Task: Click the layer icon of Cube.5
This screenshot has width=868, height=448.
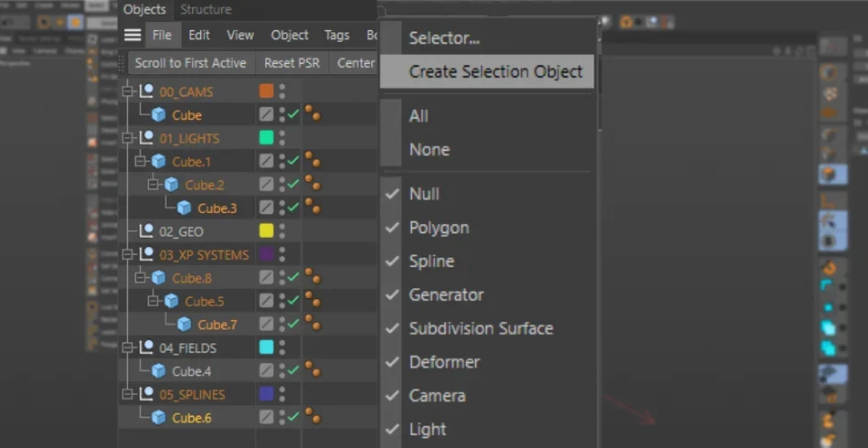Action: pos(266,300)
